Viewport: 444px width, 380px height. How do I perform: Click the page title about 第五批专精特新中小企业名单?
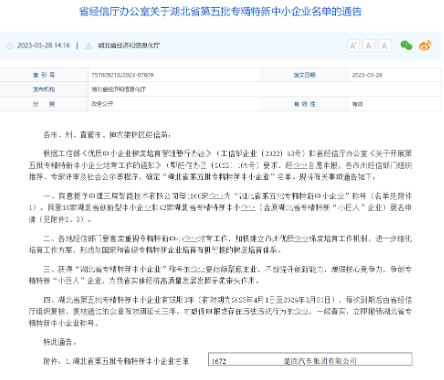[x=220, y=12]
